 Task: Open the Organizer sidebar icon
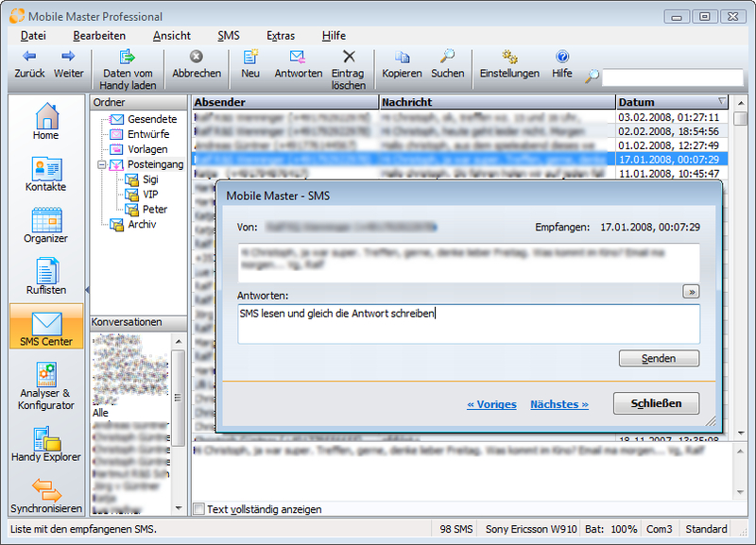(x=46, y=220)
